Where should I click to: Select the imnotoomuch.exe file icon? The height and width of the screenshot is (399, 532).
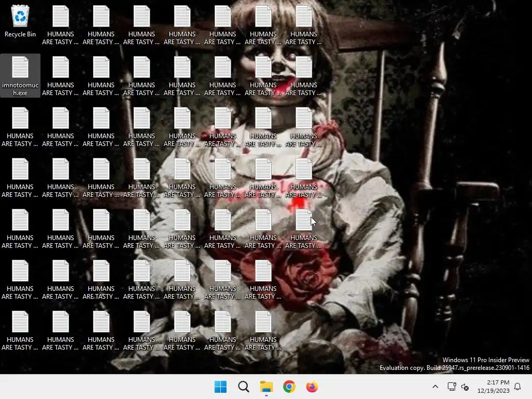pyautogui.click(x=20, y=76)
